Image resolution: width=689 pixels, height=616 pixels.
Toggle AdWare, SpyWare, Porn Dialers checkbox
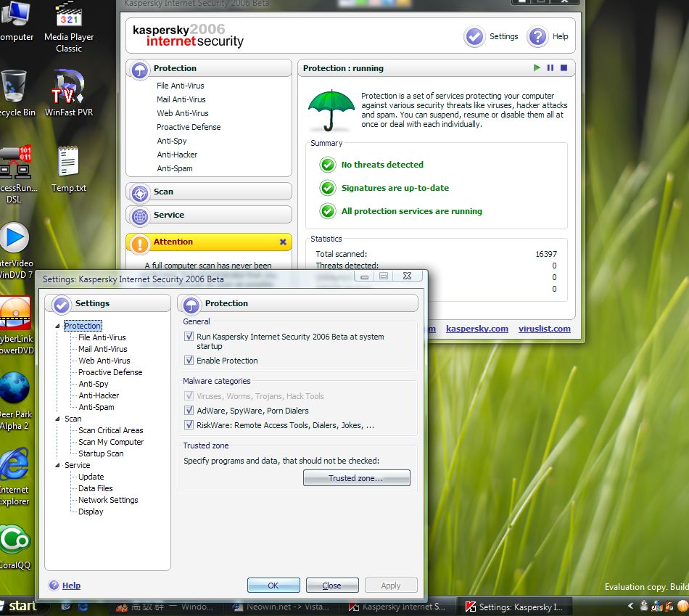pos(189,410)
